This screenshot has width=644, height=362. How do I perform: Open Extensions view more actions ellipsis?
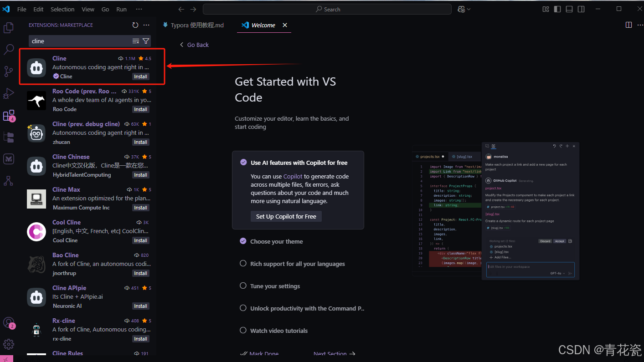coord(146,25)
